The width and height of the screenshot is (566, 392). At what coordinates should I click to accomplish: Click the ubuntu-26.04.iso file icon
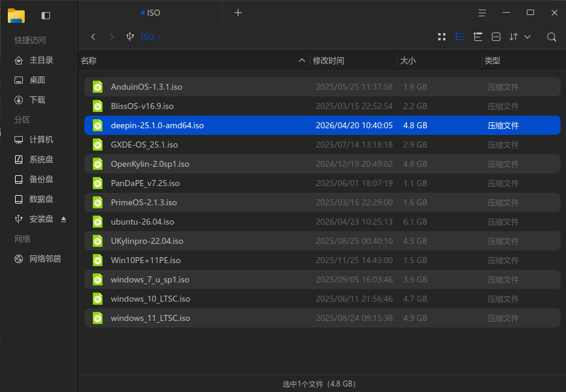[x=98, y=222]
